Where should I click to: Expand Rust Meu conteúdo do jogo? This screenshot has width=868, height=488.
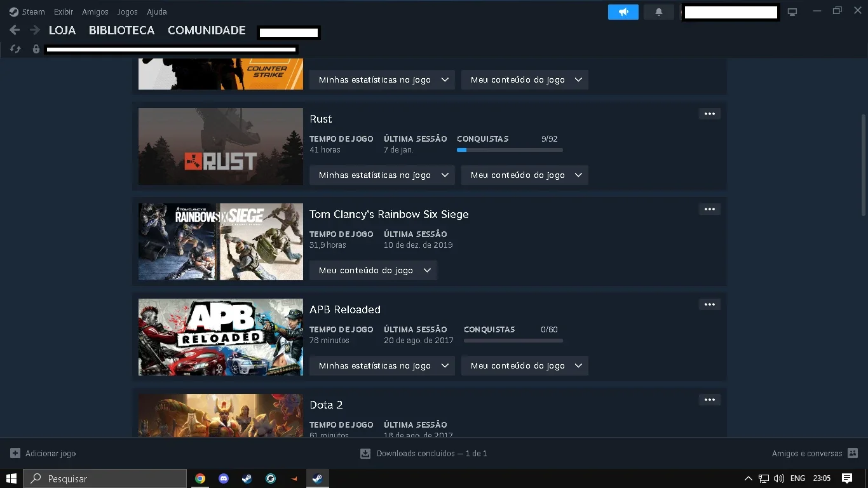click(x=525, y=175)
